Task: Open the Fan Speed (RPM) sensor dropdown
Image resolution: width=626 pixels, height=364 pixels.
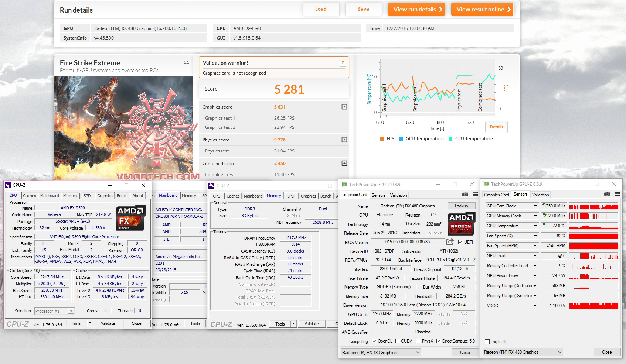Action: tap(535, 246)
